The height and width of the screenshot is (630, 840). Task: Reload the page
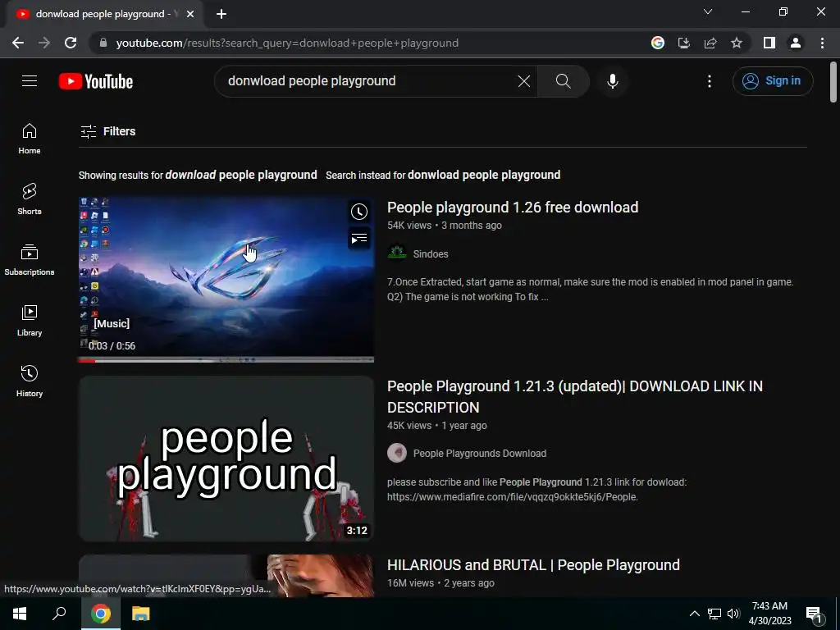(x=71, y=43)
